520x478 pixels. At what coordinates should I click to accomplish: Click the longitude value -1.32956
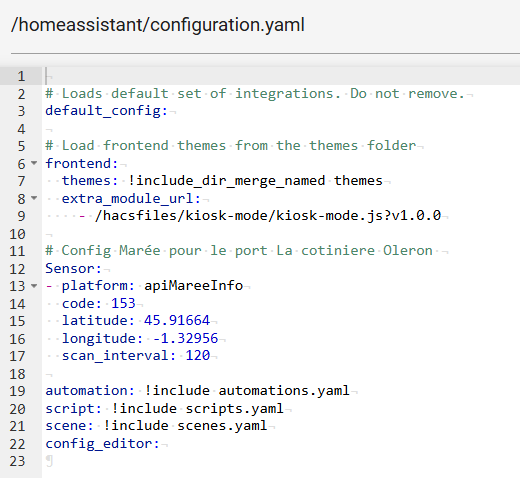coord(185,338)
